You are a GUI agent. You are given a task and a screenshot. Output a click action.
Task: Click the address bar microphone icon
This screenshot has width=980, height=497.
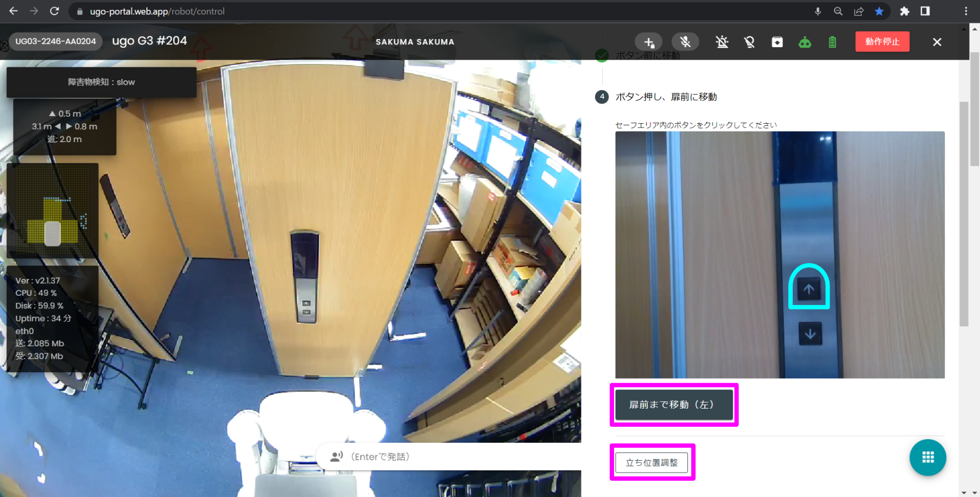point(818,11)
